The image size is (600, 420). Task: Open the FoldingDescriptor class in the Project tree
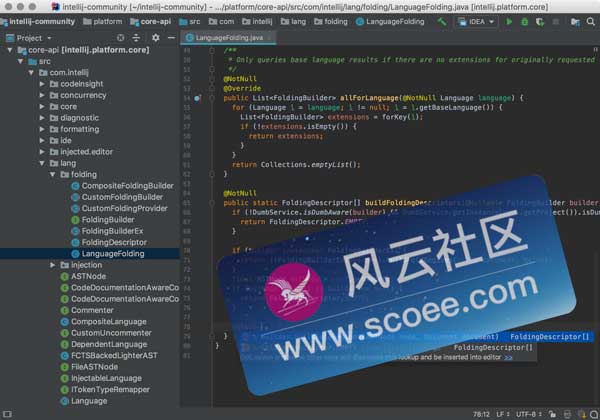coord(113,242)
